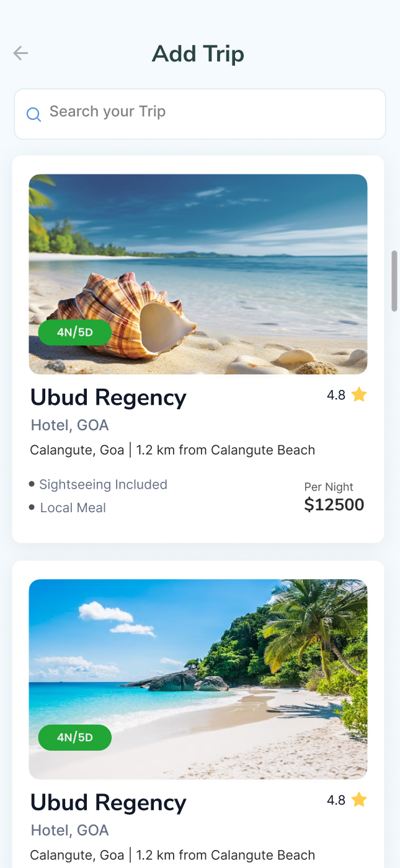Image resolution: width=400 pixels, height=868 pixels.
Task: Click Sightseeing Included bullet item
Action: [x=103, y=484]
